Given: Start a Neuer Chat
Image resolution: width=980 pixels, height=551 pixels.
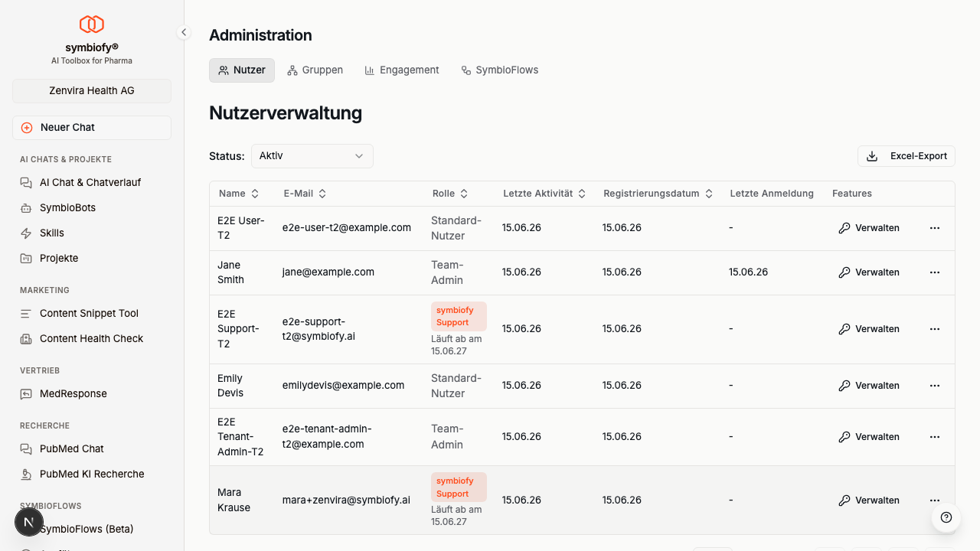Looking at the screenshot, I should click(x=92, y=128).
